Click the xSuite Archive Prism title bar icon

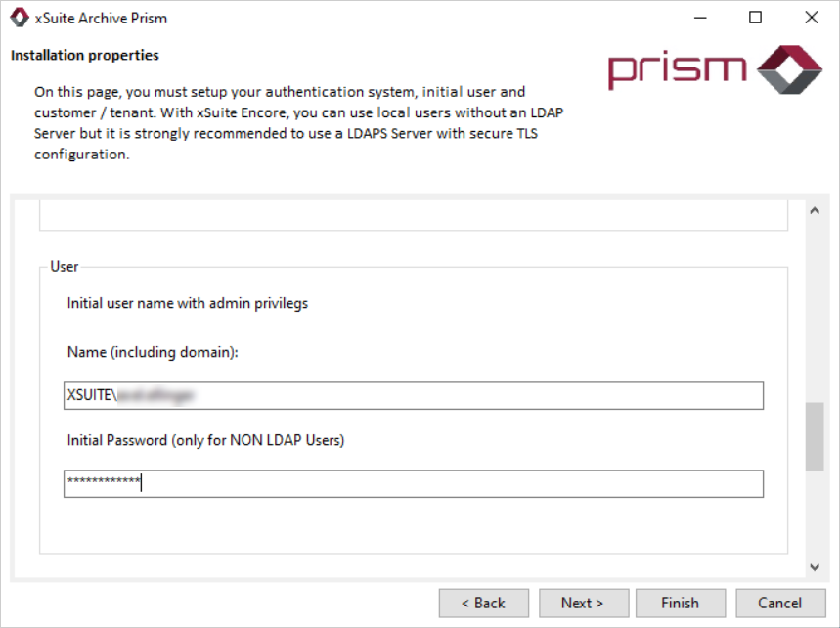(19, 18)
